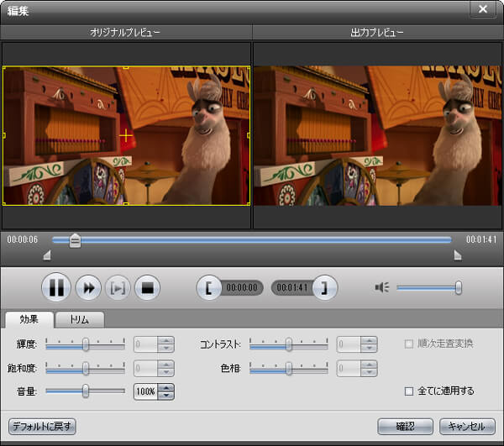
Task: Increase 輝度 value with up arrow
Action: pyautogui.click(x=165, y=341)
